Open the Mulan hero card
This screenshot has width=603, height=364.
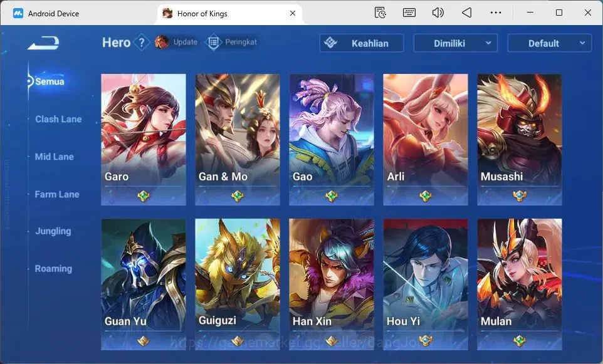point(520,284)
